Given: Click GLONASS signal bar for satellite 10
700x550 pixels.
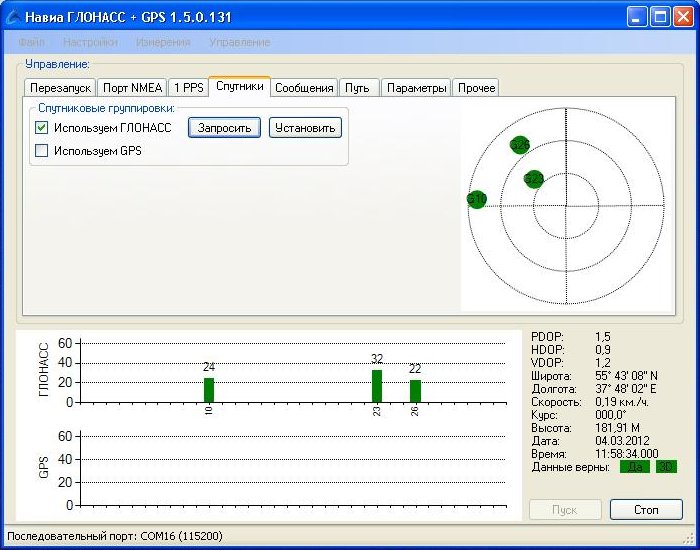Looking at the screenshot, I should click(209, 390).
